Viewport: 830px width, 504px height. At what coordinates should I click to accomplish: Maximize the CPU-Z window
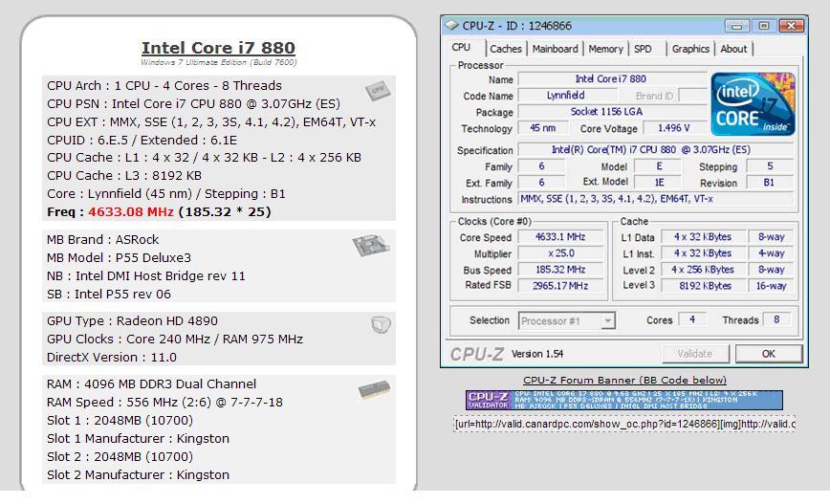click(763, 26)
